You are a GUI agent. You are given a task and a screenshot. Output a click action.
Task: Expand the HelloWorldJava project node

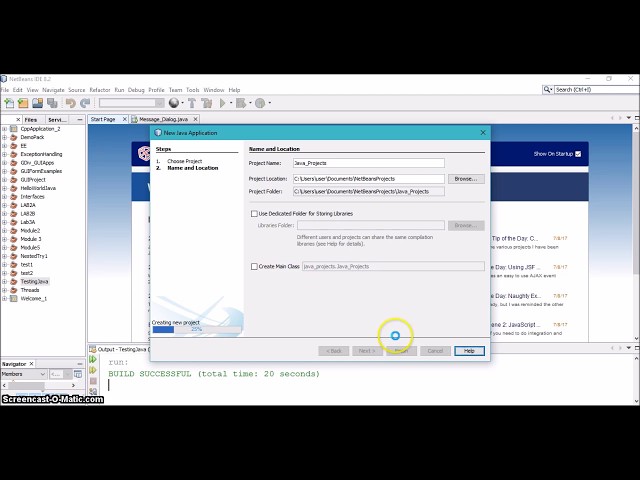[4, 188]
